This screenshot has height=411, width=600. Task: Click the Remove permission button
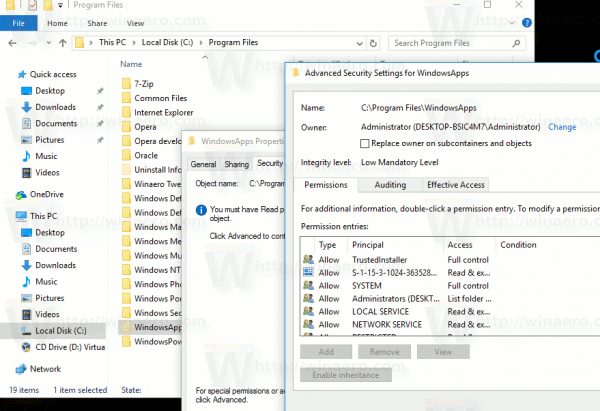(385, 352)
